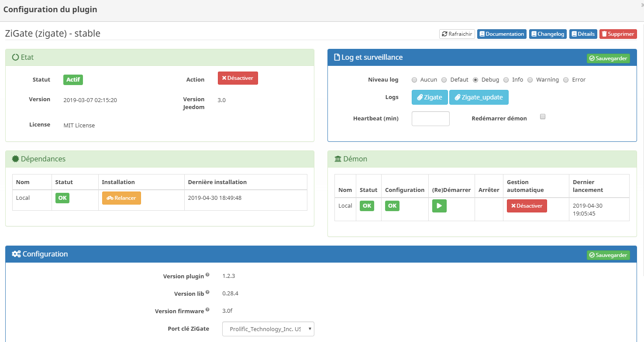
Task: Click the MIT License text
Action: pyautogui.click(x=79, y=125)
